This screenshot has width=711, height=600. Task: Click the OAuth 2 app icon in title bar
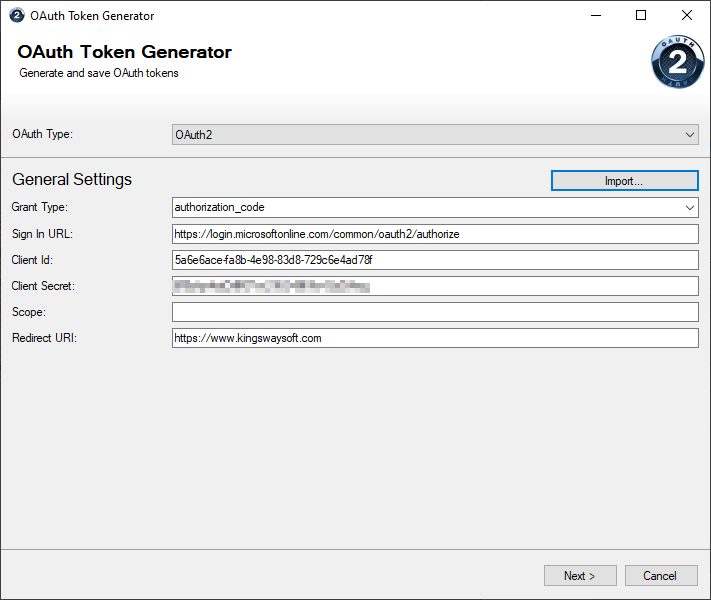(17, 15)
